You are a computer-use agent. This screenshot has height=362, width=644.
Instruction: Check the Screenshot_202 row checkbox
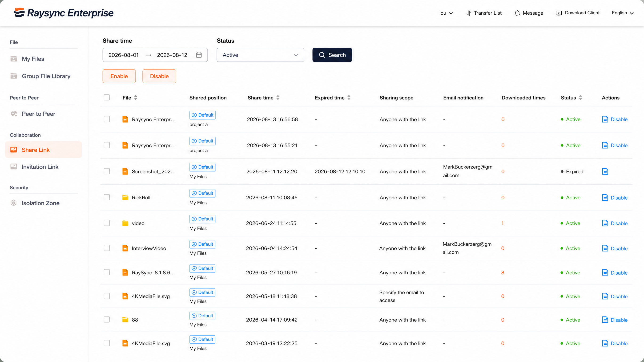[107, 171]
